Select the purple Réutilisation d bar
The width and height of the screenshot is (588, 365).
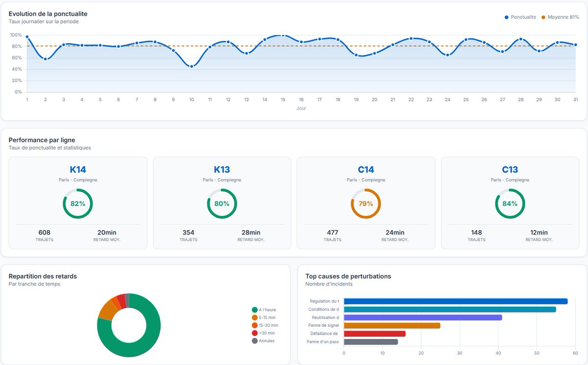point(423,317)
